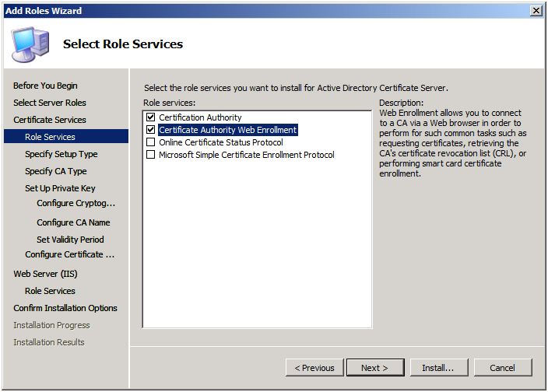Image resolution: width=548 pixels, height=392 pixels.
Task: Select Online Certificate Status Protocol label
Action: pyautogui.click(x=221, y=142)
